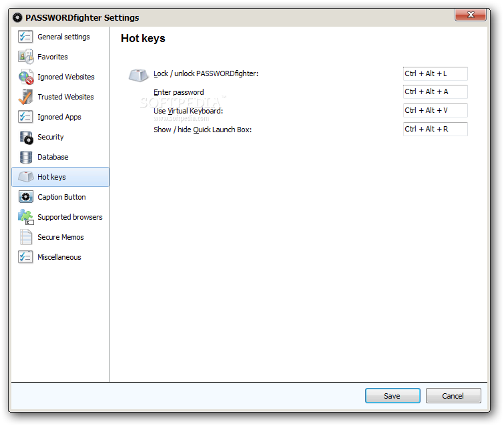Click the Virtual Keyboard hotkey field Ctrl + Alt + V

pos(435,110)
